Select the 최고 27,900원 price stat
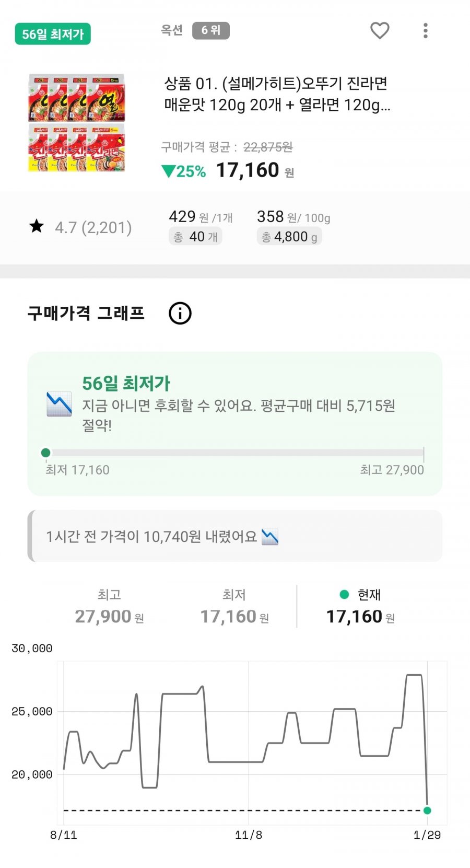Screen dimensions: 470x868 tap(109, 606)
